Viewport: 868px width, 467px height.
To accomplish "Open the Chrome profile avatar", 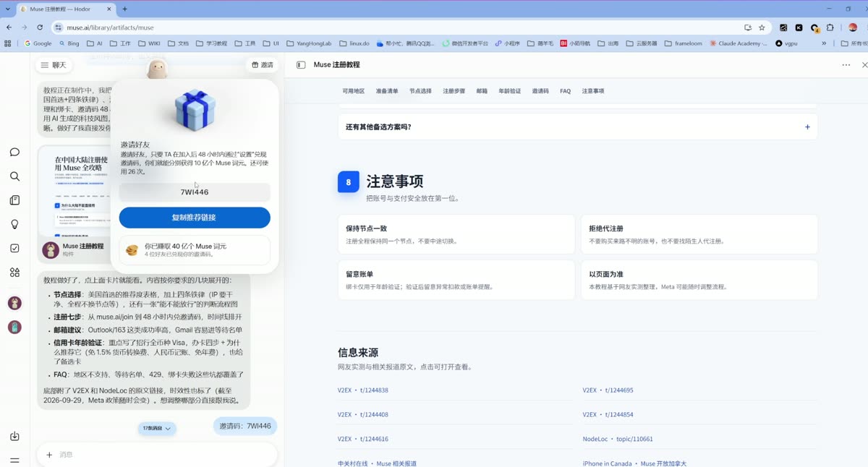I will 853,27.
